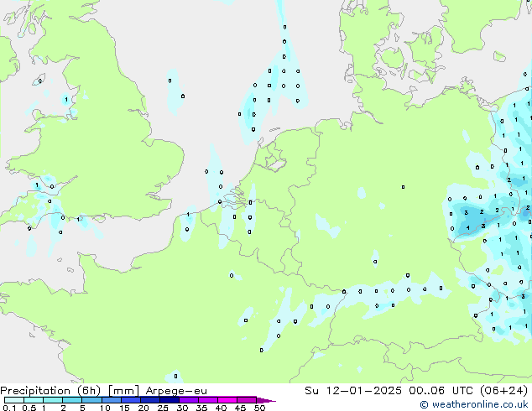Click the purple over-50 legend arrow tip

266,400
